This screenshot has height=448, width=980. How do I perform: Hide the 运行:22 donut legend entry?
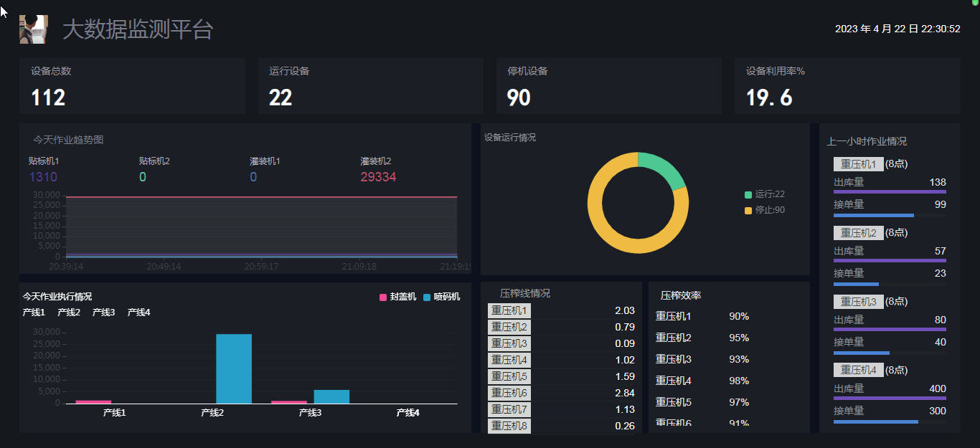(764, 194)
